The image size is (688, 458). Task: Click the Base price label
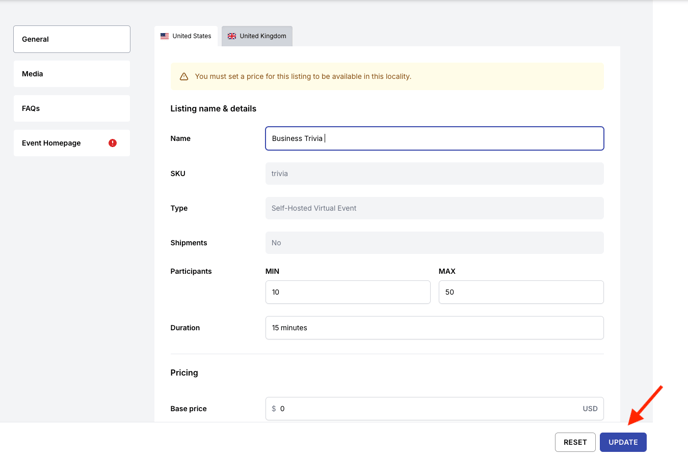(x=188, y=408)
